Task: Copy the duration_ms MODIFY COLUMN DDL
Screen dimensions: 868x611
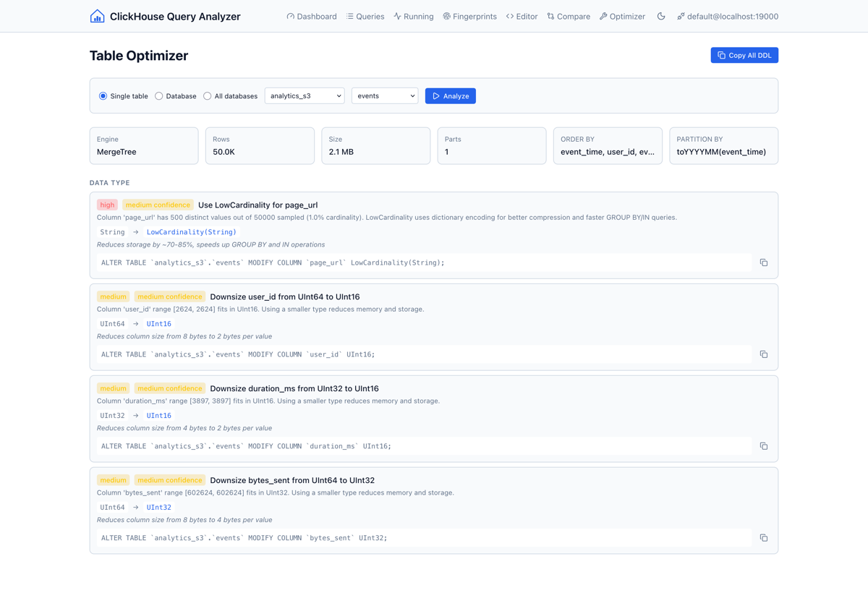Action: pos(763,446)
